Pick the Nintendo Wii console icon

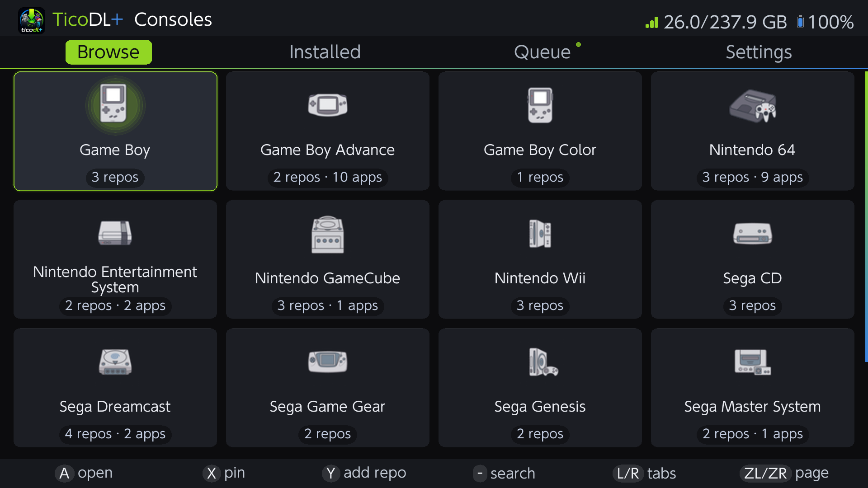(540, 234)
